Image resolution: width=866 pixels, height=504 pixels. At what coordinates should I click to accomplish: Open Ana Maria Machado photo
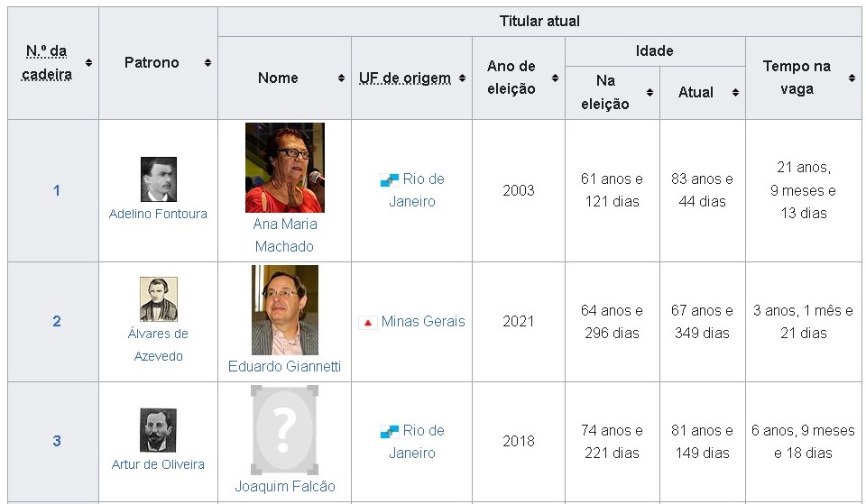(284, 168)
